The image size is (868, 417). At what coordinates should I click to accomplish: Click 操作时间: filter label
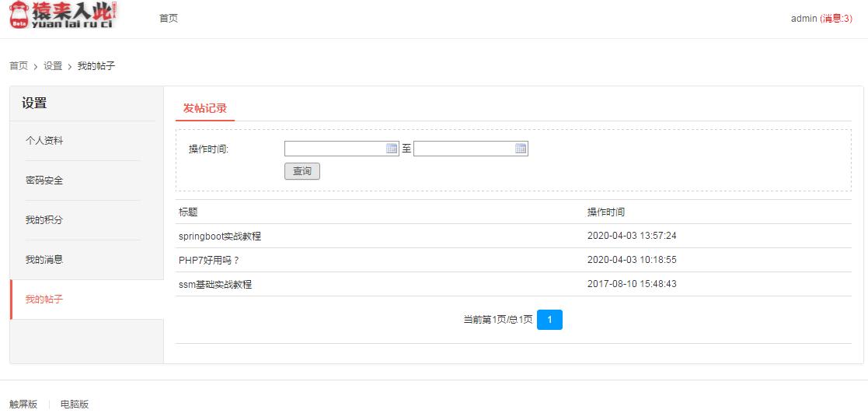[209, 149]
